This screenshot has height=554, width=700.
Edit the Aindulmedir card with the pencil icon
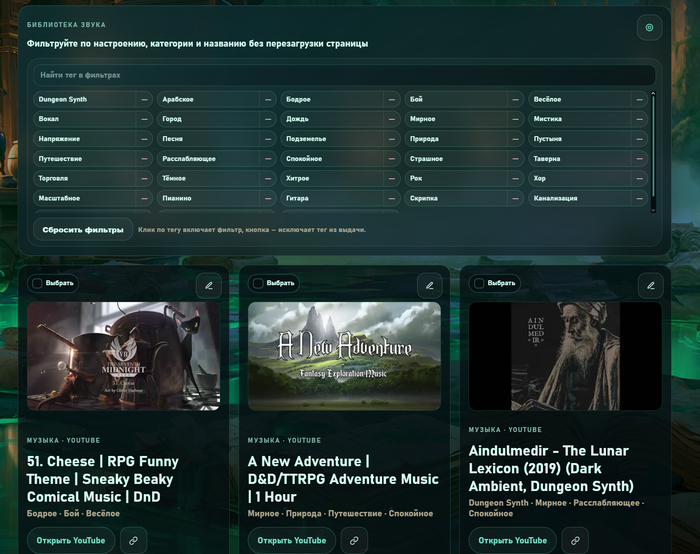650,285
